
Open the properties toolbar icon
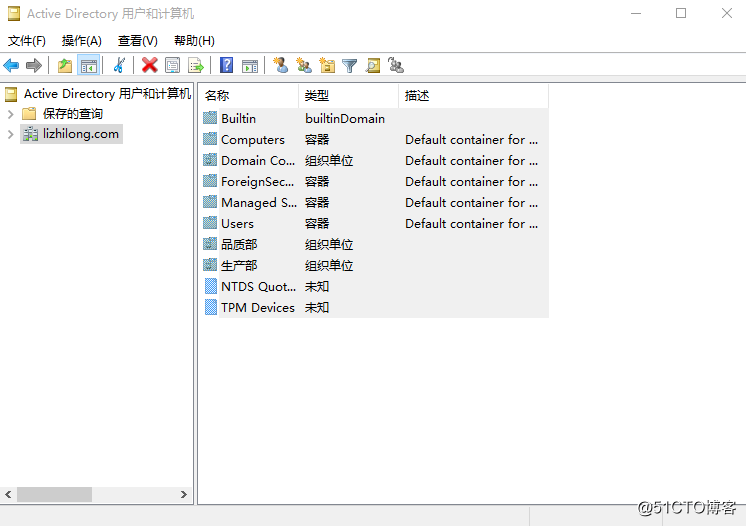point(172,65)
